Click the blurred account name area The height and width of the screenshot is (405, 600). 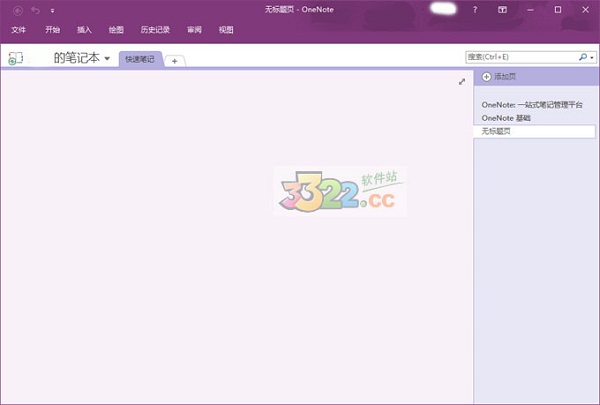443,8
